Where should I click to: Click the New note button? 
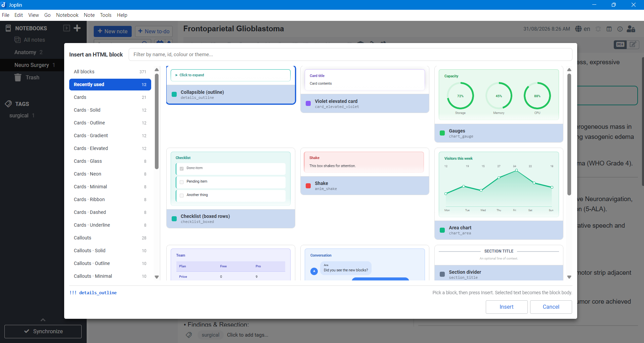[x=113, y=31]
